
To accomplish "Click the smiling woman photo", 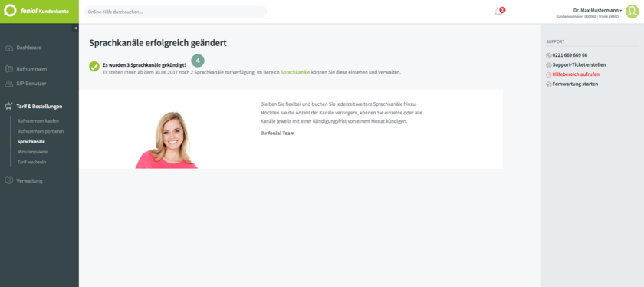I will coord(167,140).
